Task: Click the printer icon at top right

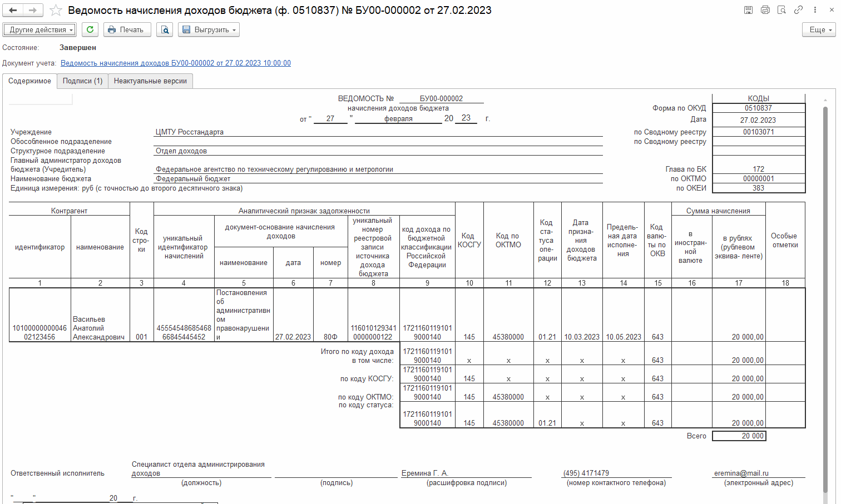Action: tap(765, 10)
